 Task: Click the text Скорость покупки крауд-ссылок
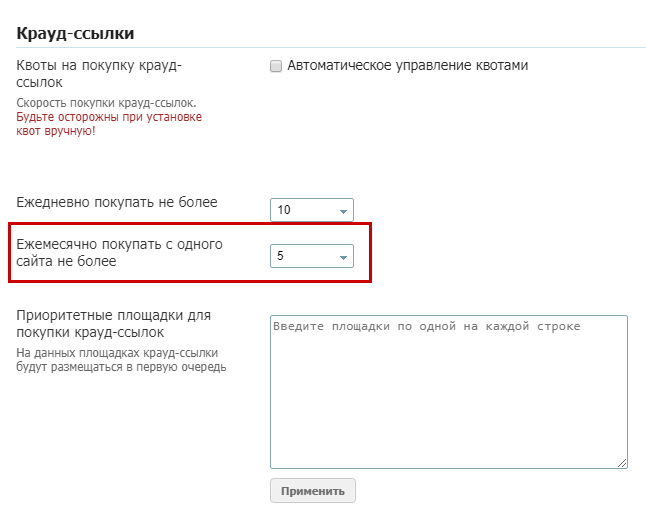click(106, 103)
